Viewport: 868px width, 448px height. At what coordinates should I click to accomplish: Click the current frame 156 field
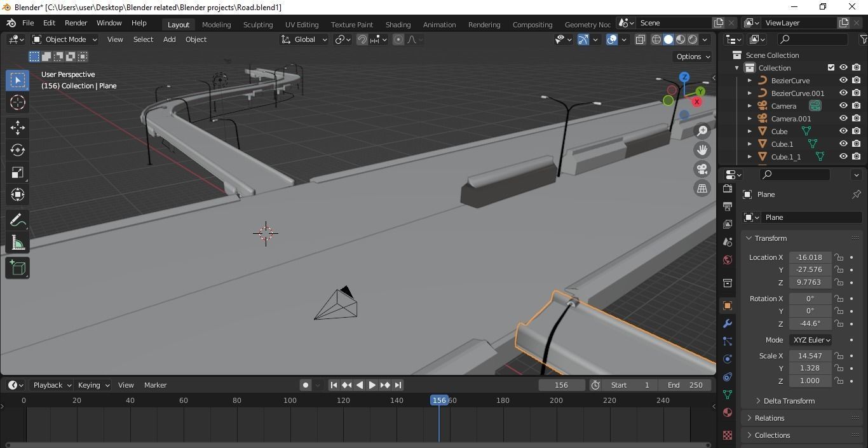pos(562,385)
